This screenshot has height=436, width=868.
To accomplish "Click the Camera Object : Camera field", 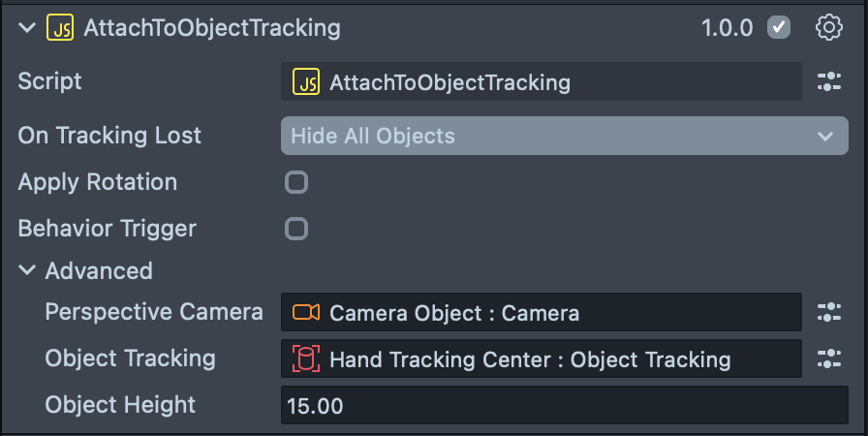I will (x=542, y=312).
